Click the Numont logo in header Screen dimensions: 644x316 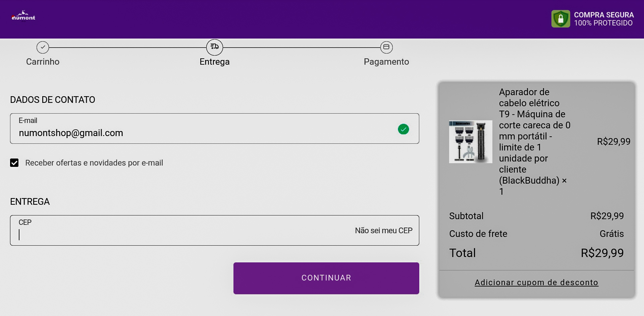[x=23, y=16]
